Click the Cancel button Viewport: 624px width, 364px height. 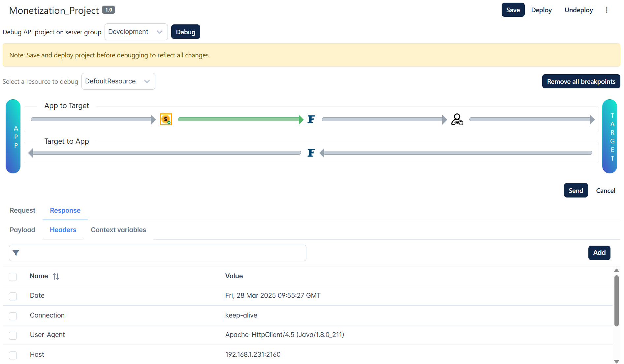[606, 191]
